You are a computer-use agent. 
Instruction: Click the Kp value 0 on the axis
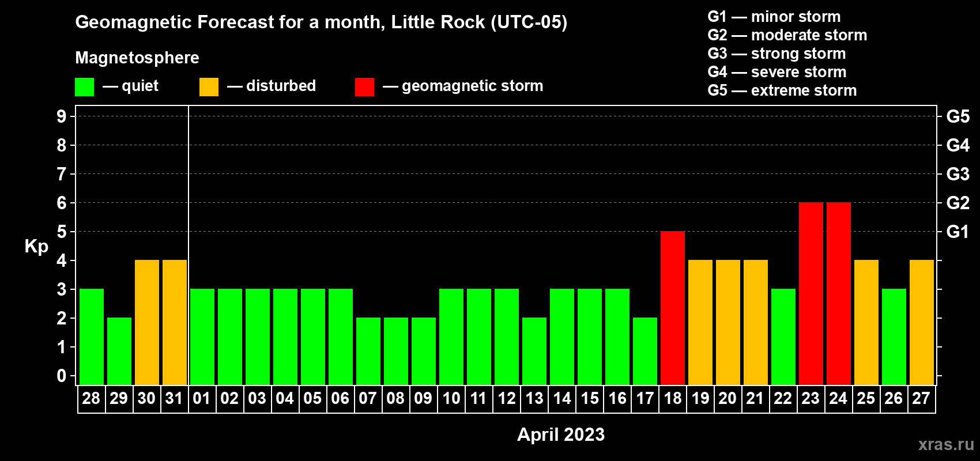point(62,376)
